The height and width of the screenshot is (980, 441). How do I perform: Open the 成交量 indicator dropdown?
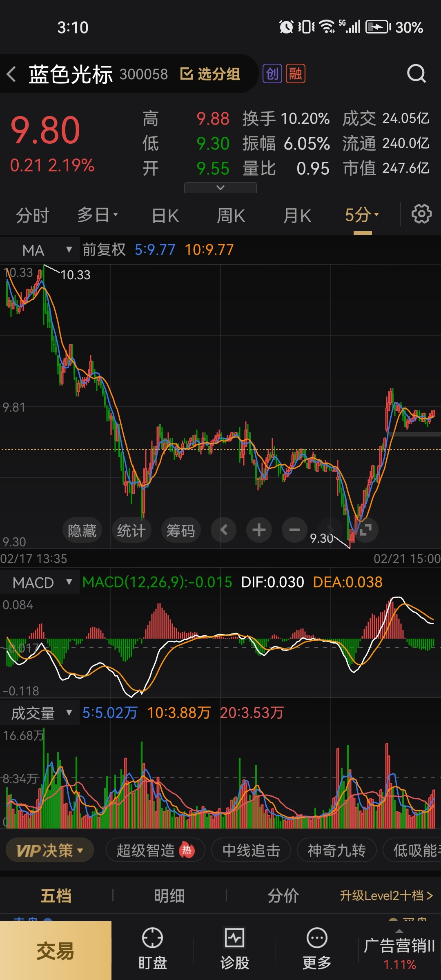(x=40, y=713)
